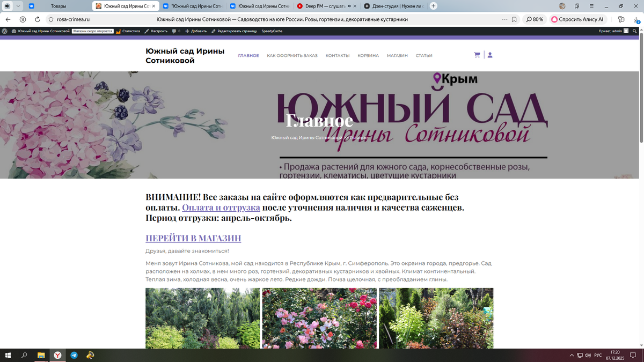Image resolution: width=644 pixels, height=362 pixels.
Task: Show hidden tray icons with the chevron
Action: click(x=572, y=355)
